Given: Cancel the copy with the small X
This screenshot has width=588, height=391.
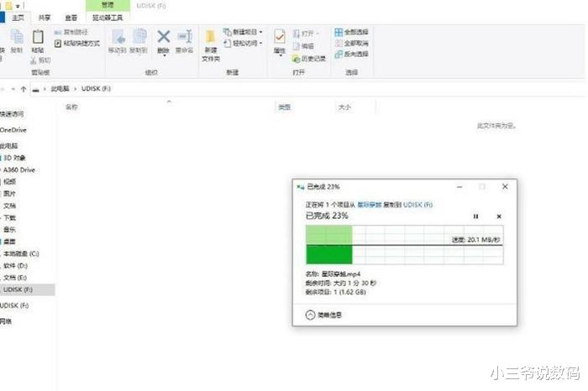Looking at the screenshot, I should pos(499,216).
